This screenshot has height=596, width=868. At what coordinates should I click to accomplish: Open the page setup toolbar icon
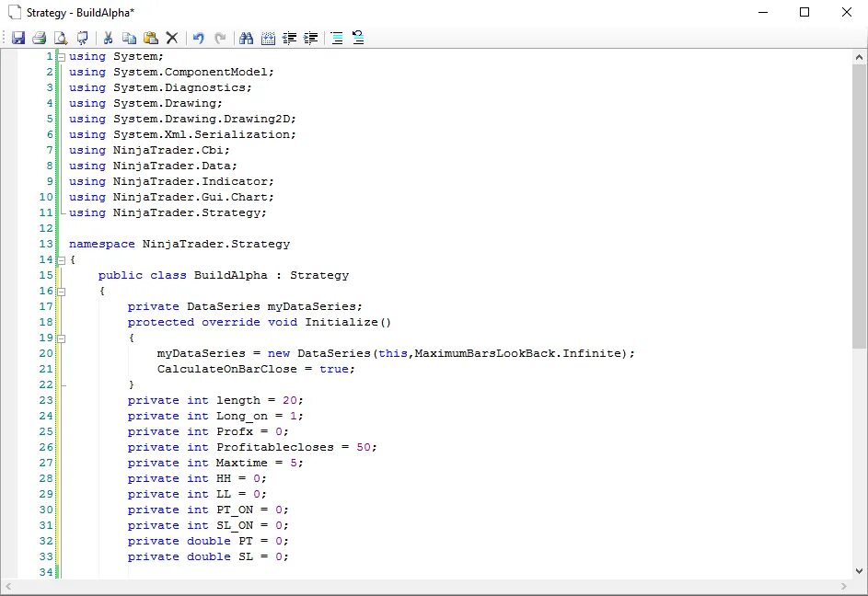(x=82, y=38)
